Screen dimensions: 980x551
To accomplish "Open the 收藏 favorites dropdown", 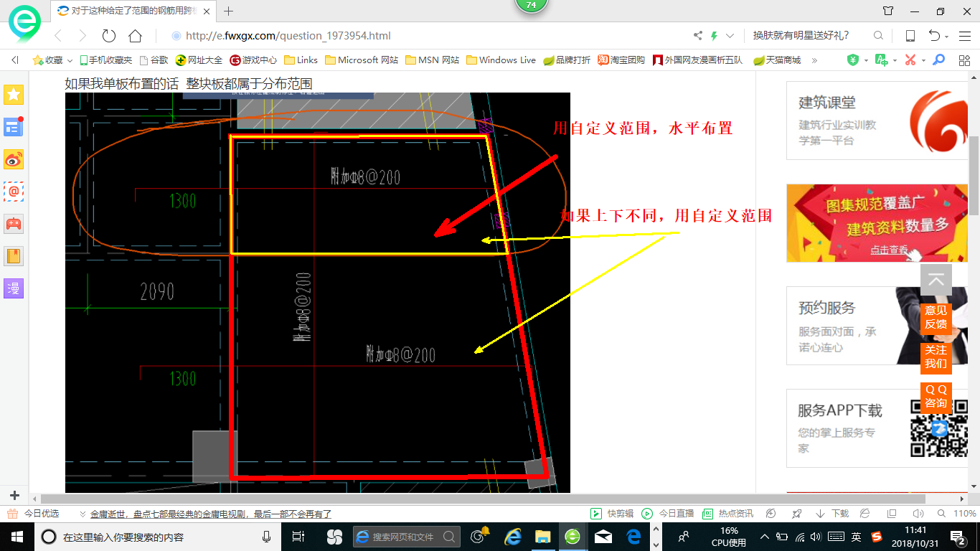I will tap(53, 60).
